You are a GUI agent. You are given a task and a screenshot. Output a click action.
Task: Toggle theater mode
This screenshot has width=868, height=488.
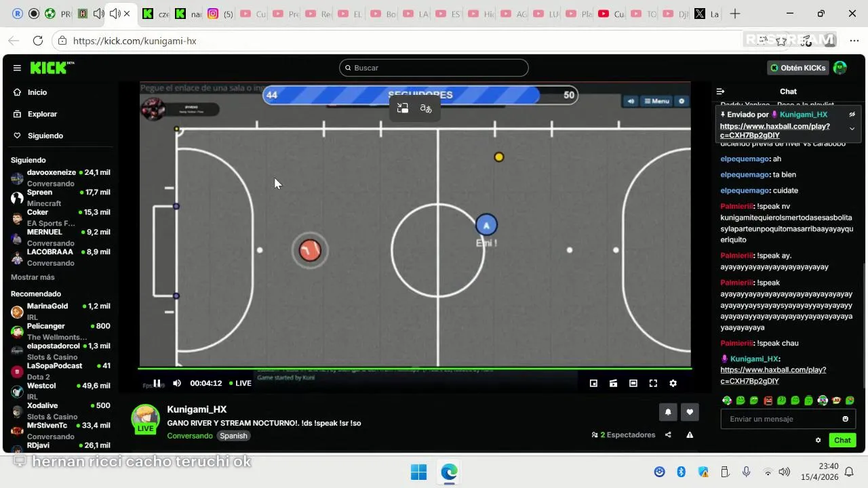point(633,383)
